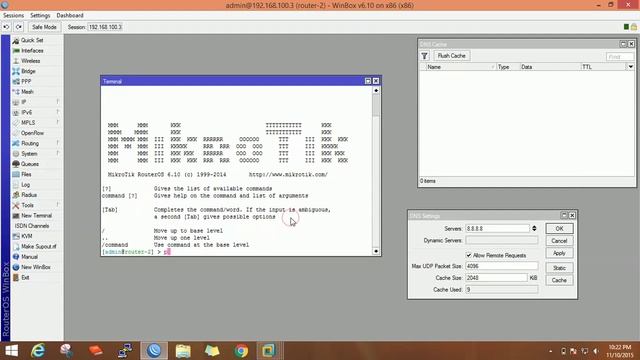Click Cache button in DNS Settings
The height and width of the screenshot is (360, 640).
559,280
